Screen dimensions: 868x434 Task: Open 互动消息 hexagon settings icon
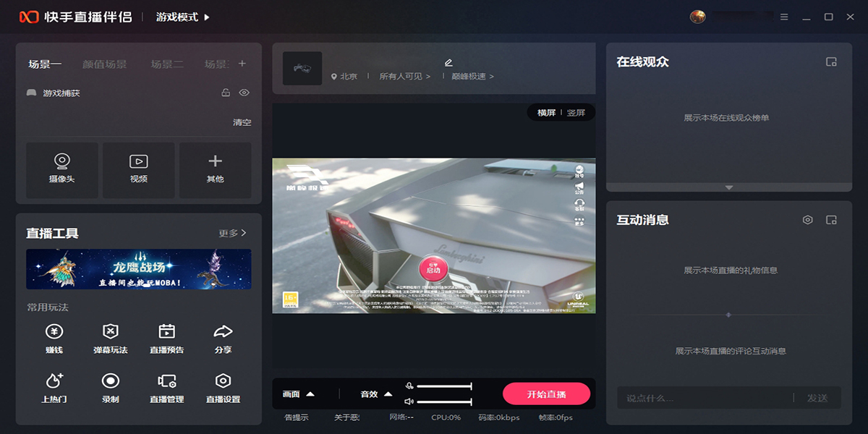tap(808, 220)
